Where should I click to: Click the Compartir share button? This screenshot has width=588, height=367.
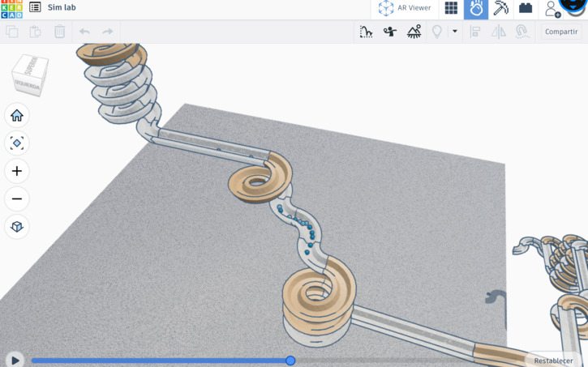tap(561, 32)
